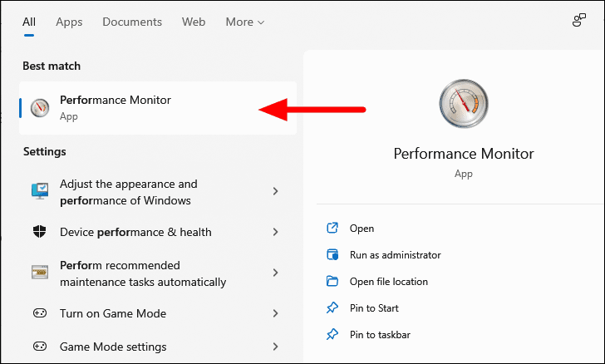Expand options for Adjust the appearance and performance
This screenshot has width=605, height=364.
tap(276, 191)
